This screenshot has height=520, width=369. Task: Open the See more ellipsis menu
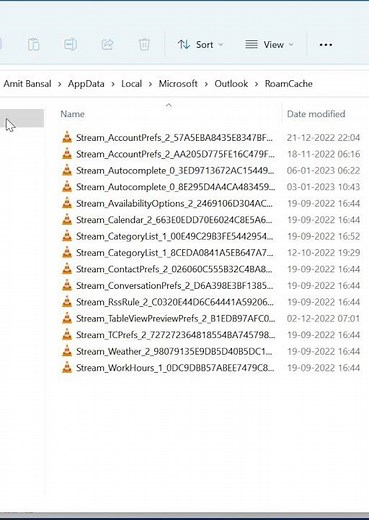pyautogui.click(x=326, y=45)
